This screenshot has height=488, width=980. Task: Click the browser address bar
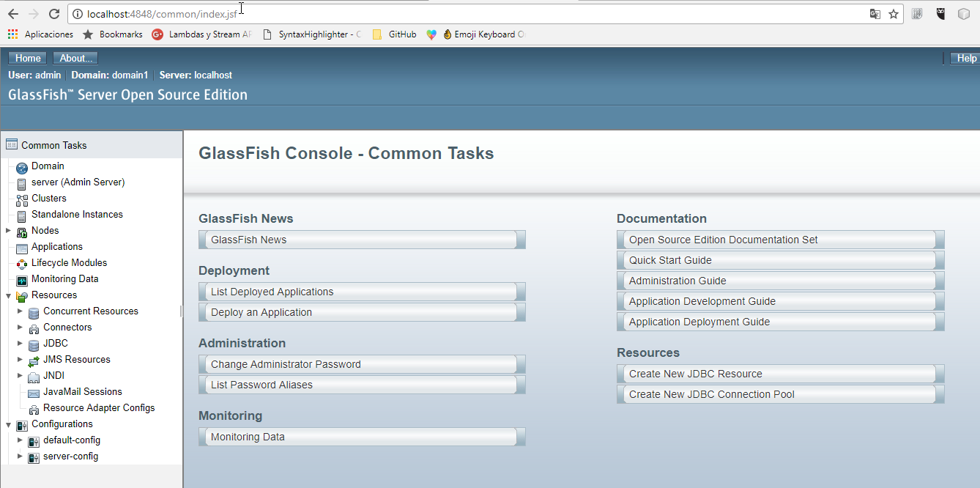(x=293, y=12)
